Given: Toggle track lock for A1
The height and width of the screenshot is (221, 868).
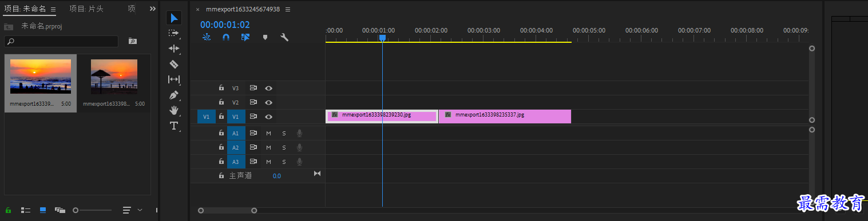Looking at the screenshot, I should coord(221,133).
